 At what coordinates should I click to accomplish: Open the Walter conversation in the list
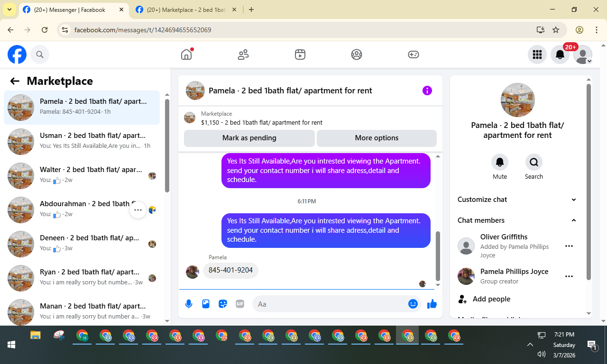[x=82, y=176]
